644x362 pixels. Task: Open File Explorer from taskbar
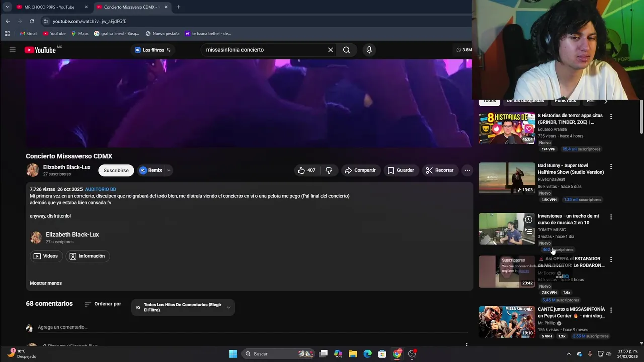353,354
